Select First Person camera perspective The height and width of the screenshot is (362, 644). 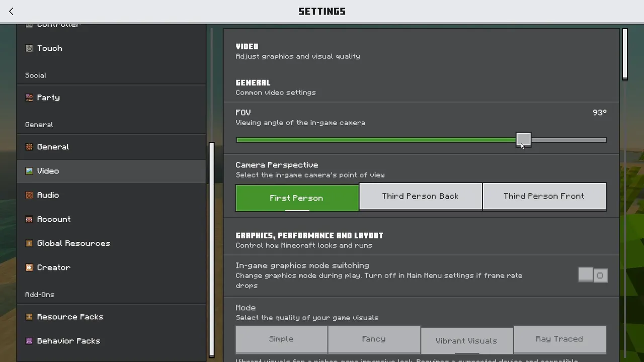pyautogui.click(x=297, y=198)
